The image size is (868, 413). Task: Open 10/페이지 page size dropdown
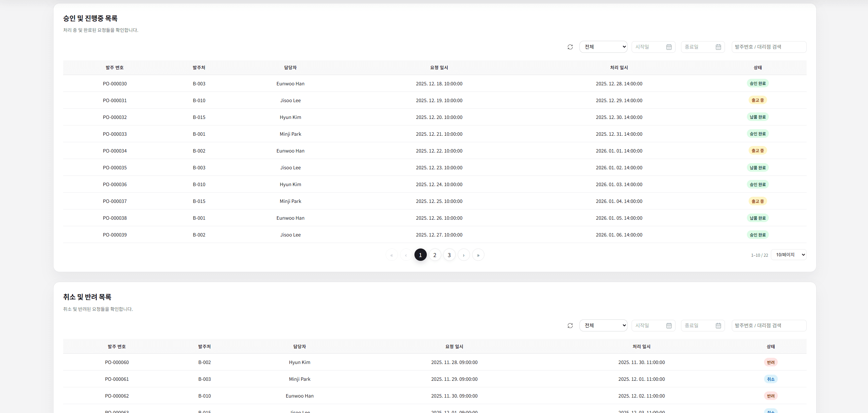pyautogui.click(x=788, y=255)
